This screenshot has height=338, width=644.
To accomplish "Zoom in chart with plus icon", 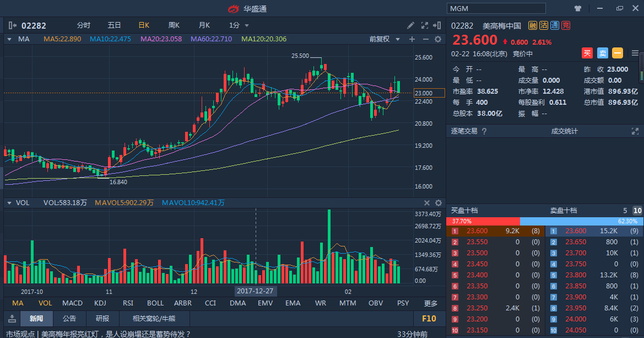I will (412, 39).
